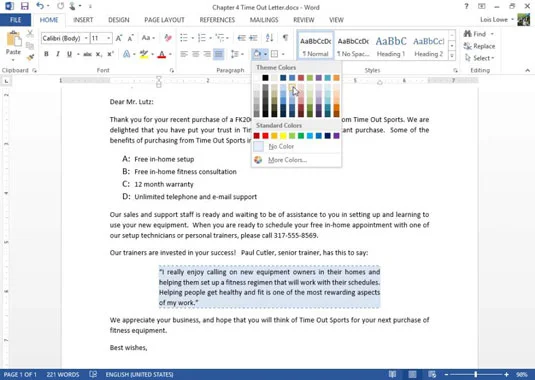Viewport: 535px width, 380px height.
Task: Toggle Justify alignment
Action: (219, 54)
